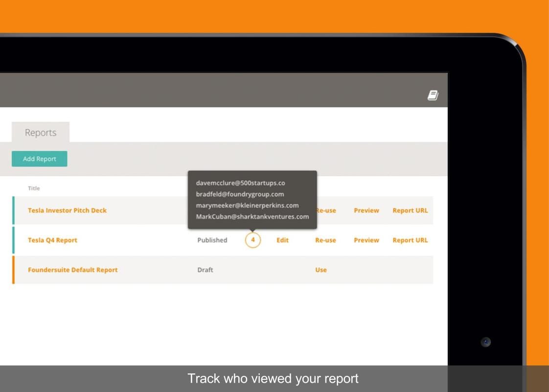549x392 pixels.
Task: Select bradfeld@foundrygroup.com in viewer tooltip
Action: point(240,194)
